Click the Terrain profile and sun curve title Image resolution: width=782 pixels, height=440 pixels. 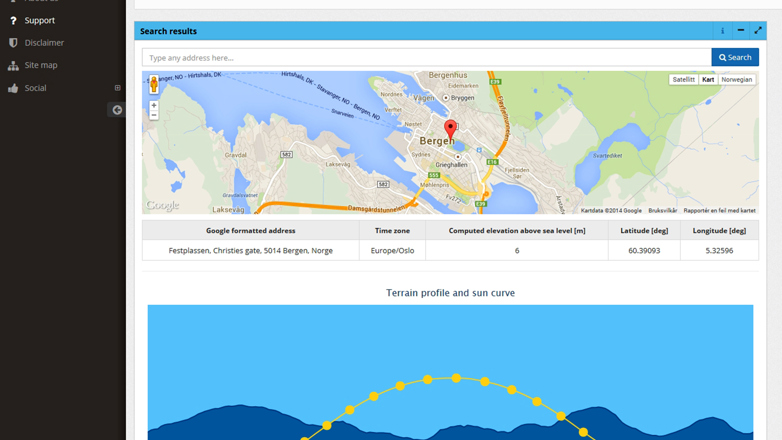pyautogui.click(x=450, y=293)
